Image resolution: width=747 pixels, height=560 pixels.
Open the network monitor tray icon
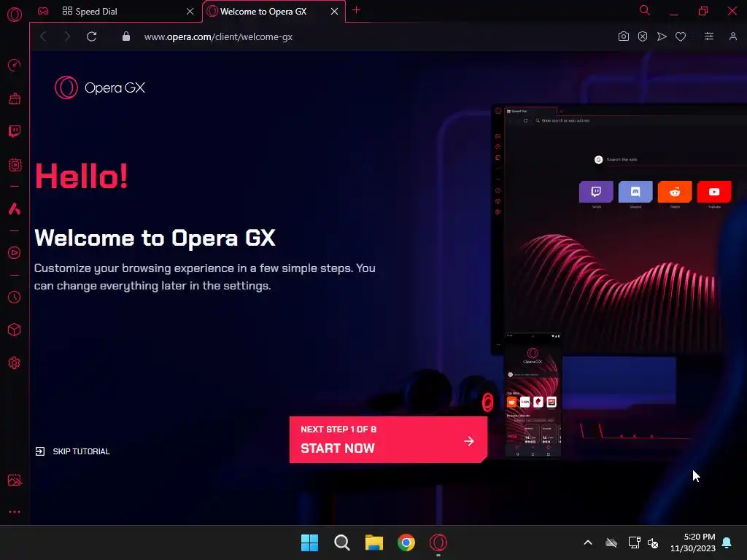634,542
